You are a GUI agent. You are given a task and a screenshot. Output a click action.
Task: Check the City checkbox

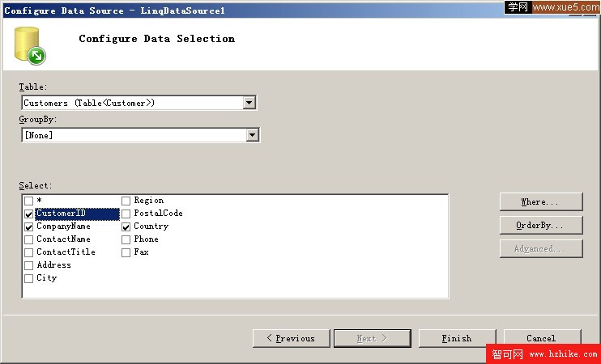[28, 278]
